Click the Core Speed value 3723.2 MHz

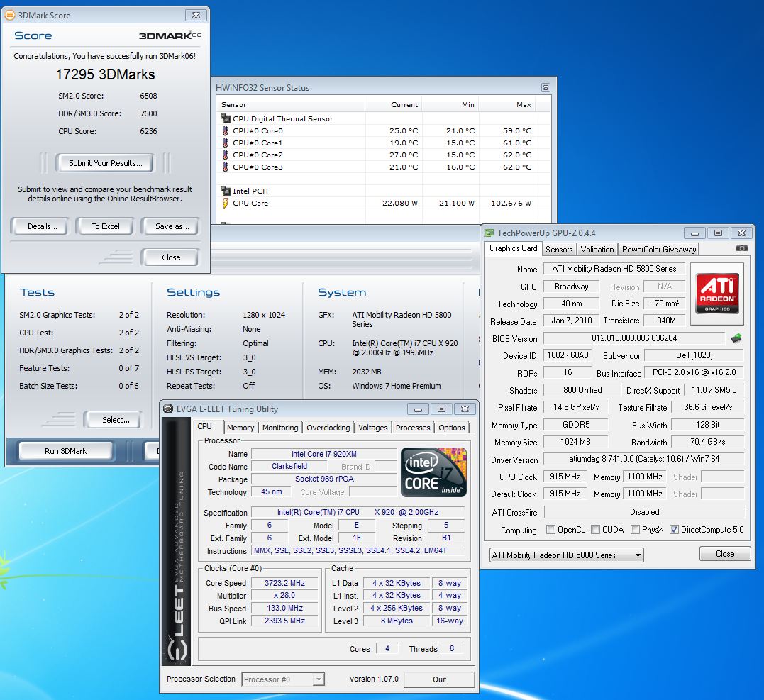click(x=284, y=583)
